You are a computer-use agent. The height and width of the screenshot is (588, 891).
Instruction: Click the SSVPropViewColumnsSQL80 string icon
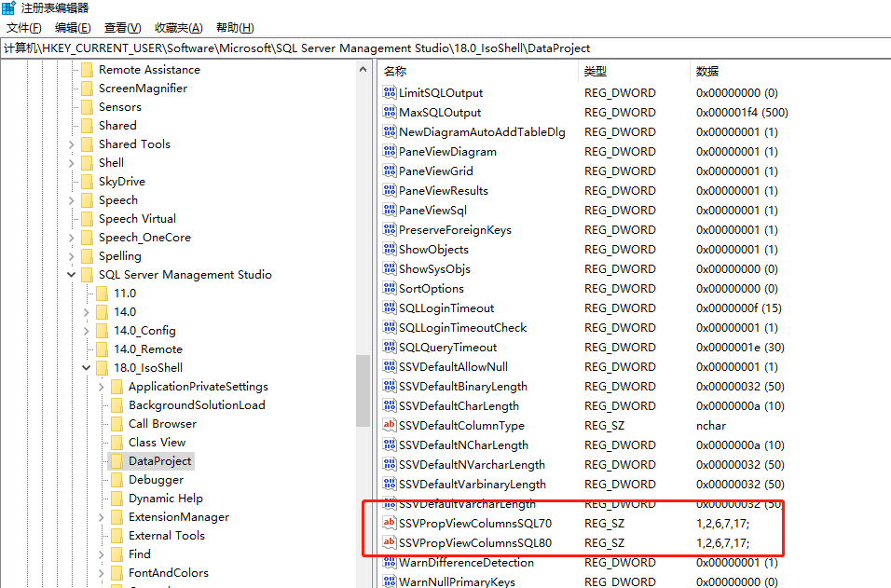point(390,542)
